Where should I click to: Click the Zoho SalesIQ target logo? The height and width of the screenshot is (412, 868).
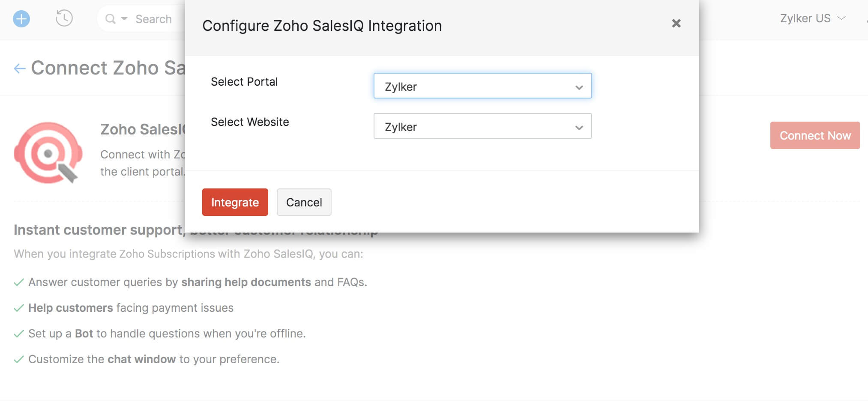pos(48,153)
